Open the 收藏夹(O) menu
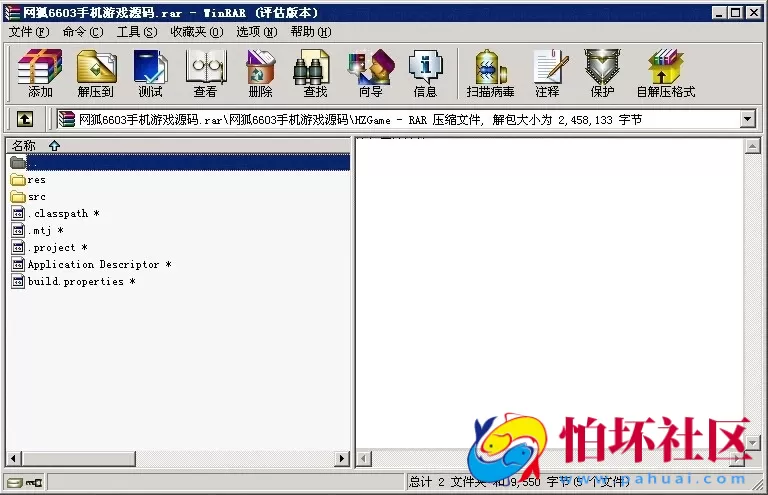 [x=197, y=32]
